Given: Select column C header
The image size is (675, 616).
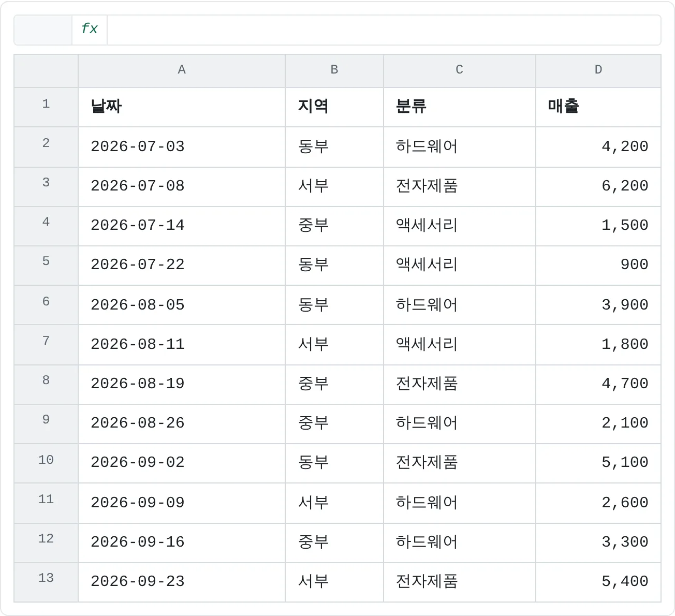Looking at the screenshot, I should pyautogui.click(x=460, y=71).
